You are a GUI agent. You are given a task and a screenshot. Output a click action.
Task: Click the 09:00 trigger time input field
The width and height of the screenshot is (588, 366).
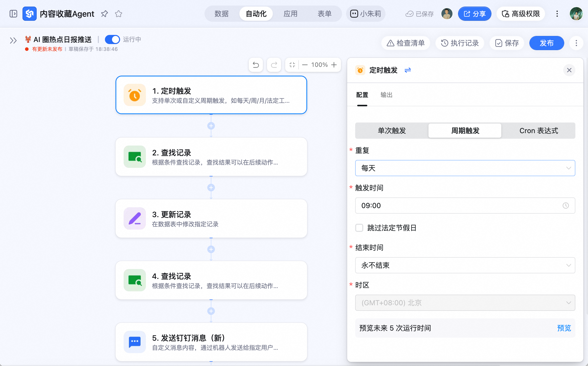coord(455,206)
